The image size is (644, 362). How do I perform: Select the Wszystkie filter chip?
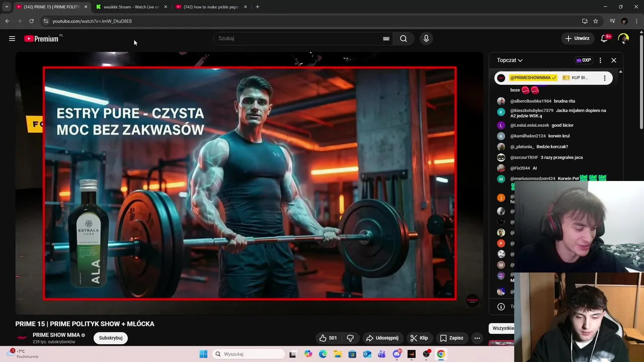tap(502, 328)
